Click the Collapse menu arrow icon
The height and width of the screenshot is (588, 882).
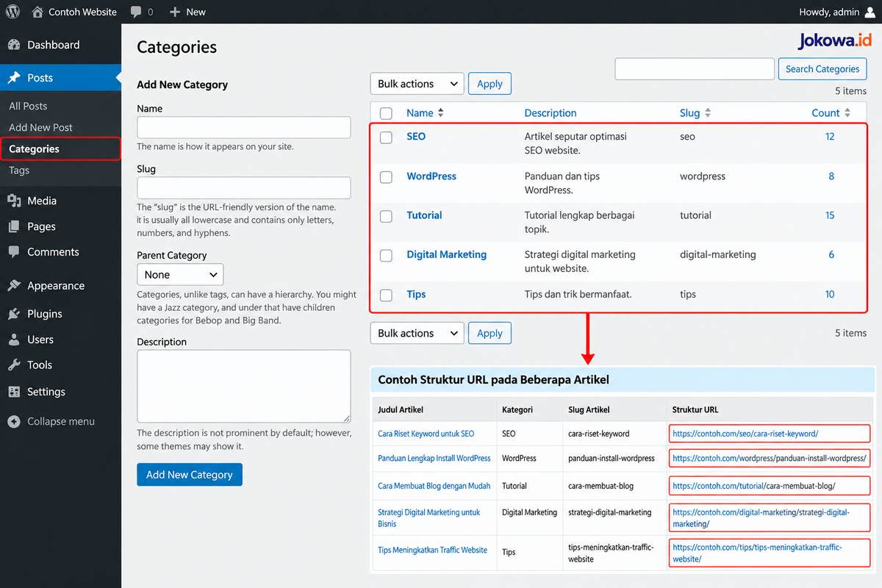tap(14, 422)
